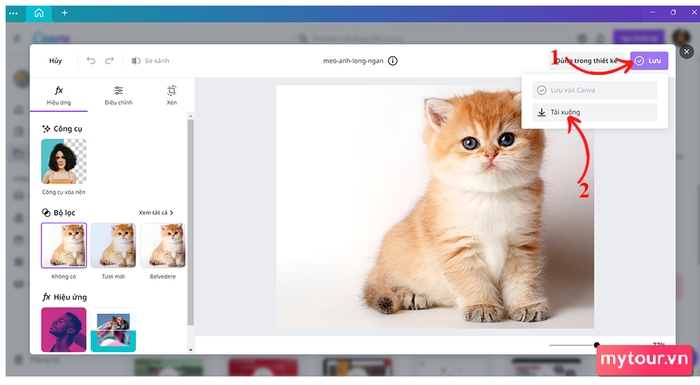Switch to the Xén crop tab

pos(172,96)
